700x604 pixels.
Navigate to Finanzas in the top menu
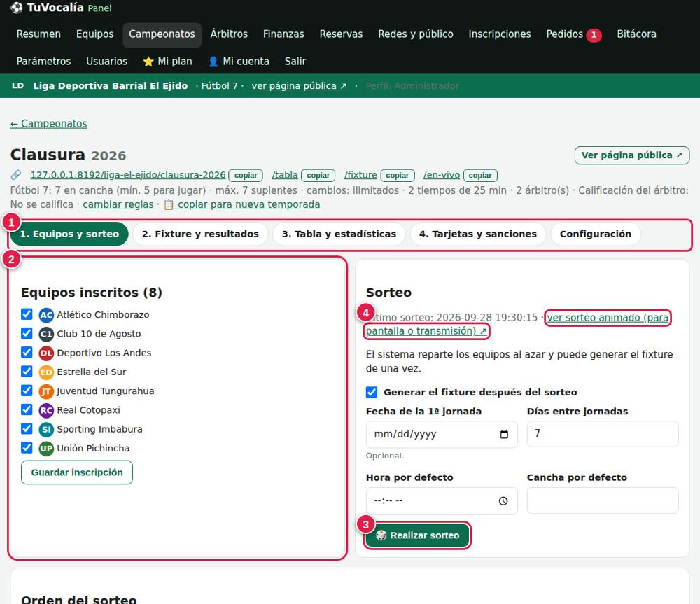283,34
